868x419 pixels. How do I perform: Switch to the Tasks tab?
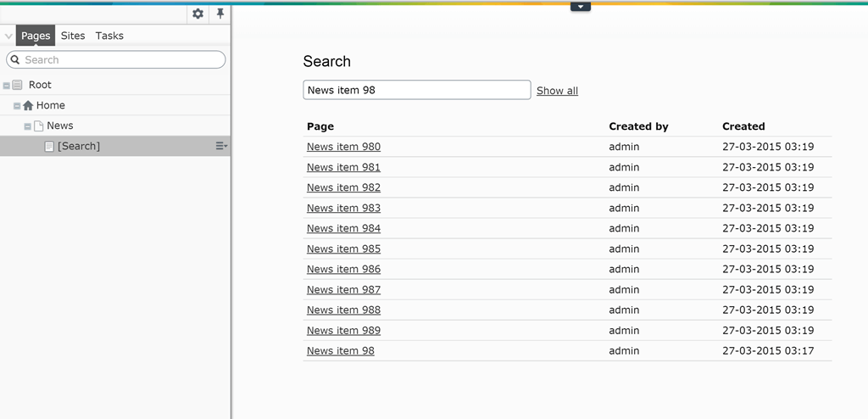(109, 36)
